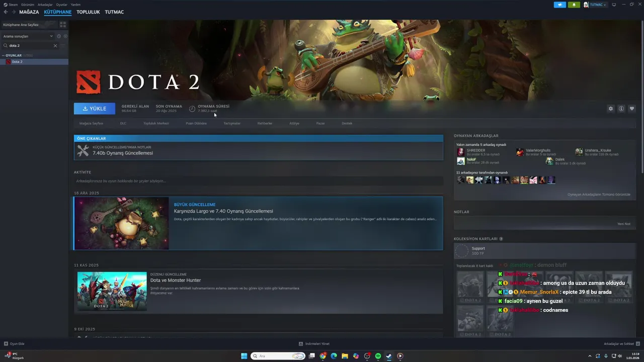Clear the dota 2 search text
The image size is (644, 362).
(x=55, y=46)
